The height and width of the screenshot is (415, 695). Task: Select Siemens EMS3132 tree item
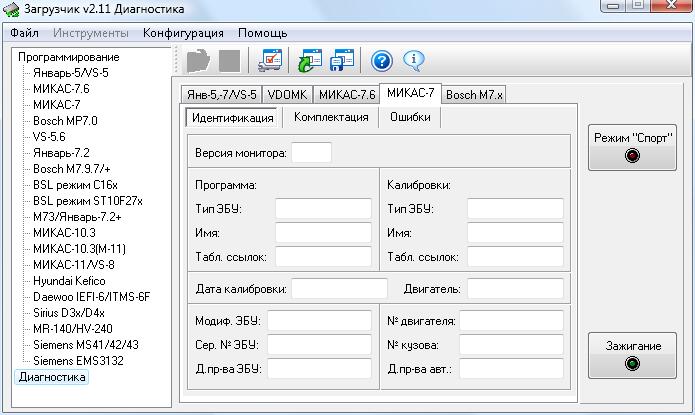click(x=78, y=360)
